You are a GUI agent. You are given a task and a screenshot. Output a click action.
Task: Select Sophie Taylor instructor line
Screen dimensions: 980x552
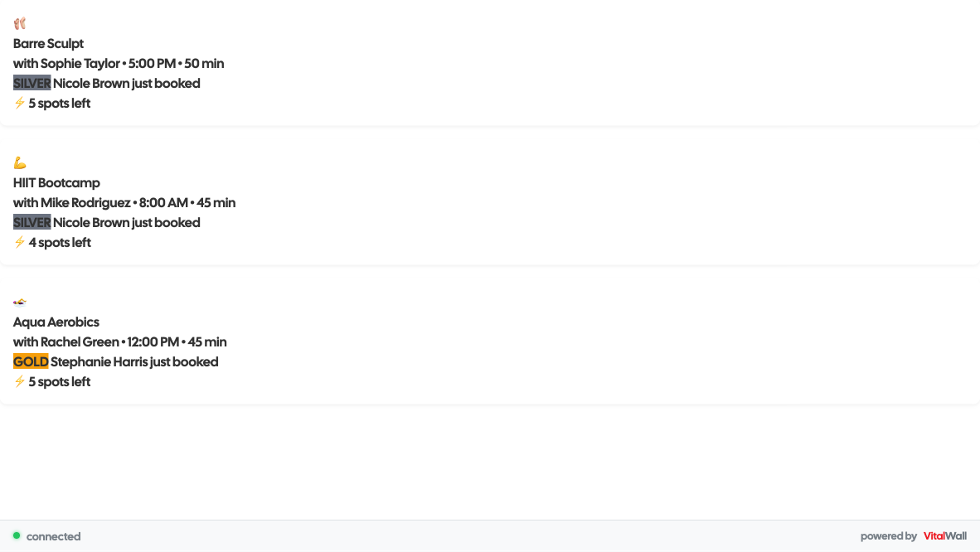119,63
